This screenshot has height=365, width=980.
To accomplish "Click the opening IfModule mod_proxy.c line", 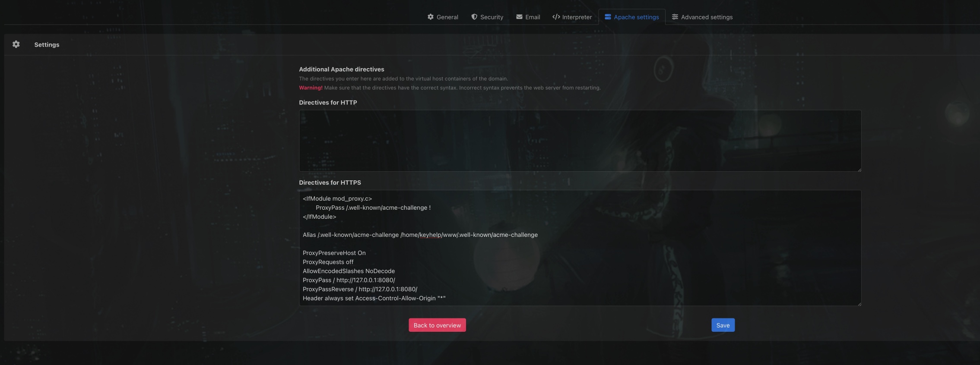I will click(337, 198).
